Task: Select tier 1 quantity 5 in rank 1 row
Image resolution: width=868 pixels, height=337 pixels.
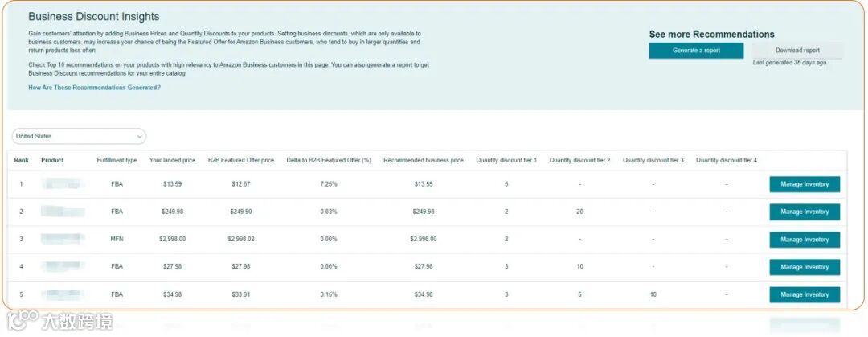Action: [x=506, y=184]
